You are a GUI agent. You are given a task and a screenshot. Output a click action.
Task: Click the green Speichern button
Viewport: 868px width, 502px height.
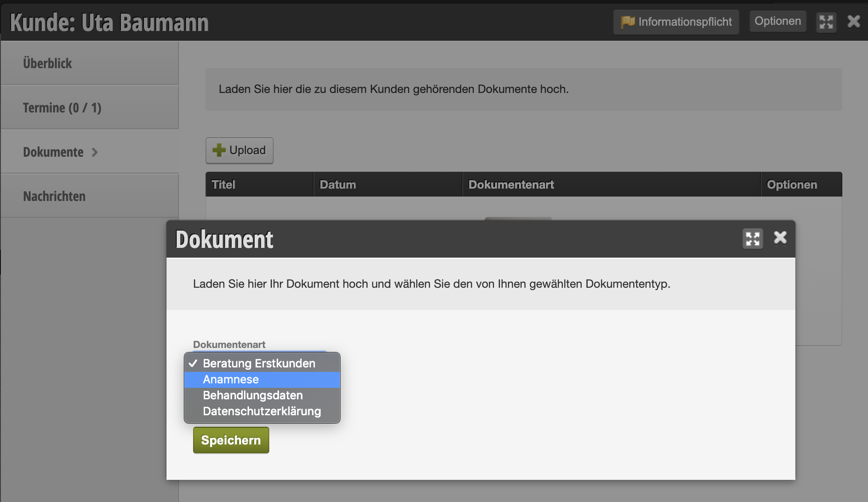click(x=231, y=440)
